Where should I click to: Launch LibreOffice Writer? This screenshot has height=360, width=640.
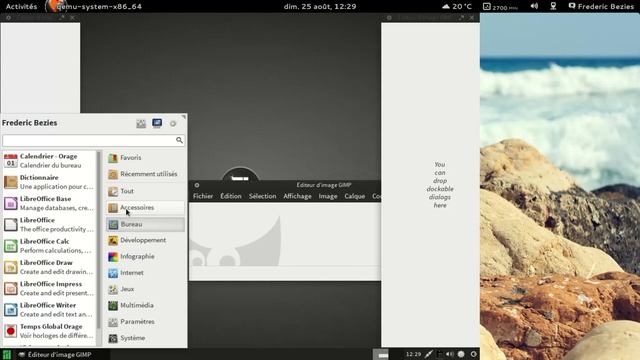[49, 309]
